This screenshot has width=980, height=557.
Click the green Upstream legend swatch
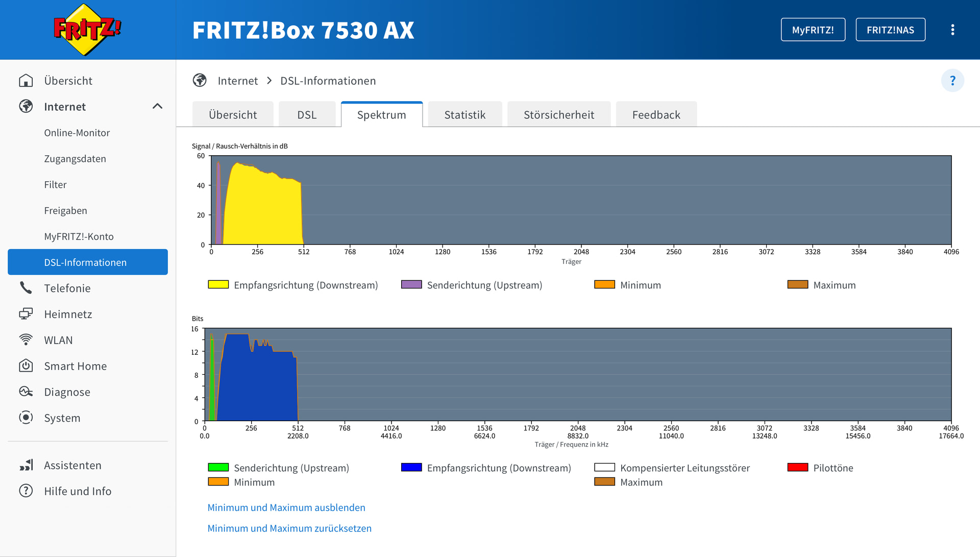click(x=218, y=467)
